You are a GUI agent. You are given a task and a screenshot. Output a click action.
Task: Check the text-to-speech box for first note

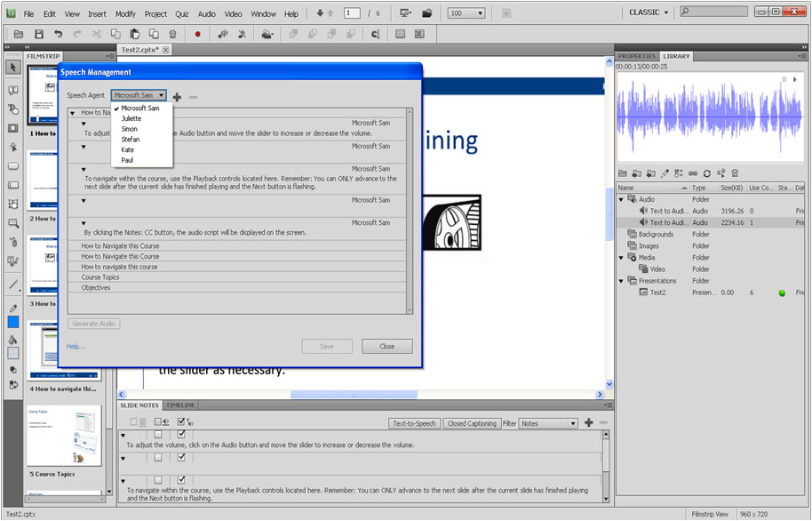point(181,434)
